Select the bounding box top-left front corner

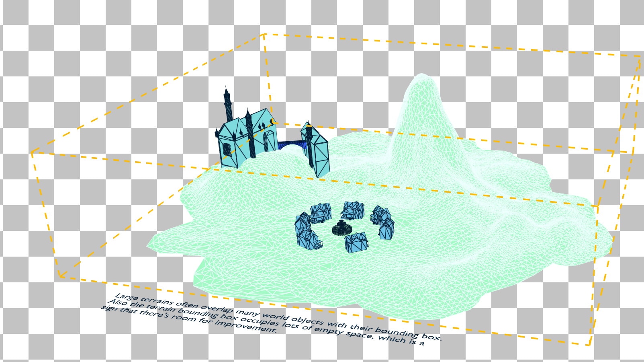32,152
